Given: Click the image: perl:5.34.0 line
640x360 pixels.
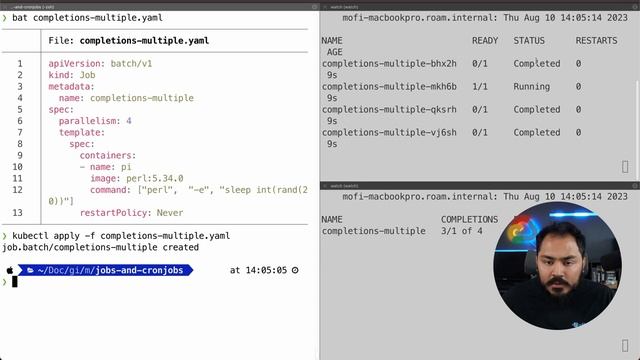Looking at the screenshot, I should click(x=137, y=178).
